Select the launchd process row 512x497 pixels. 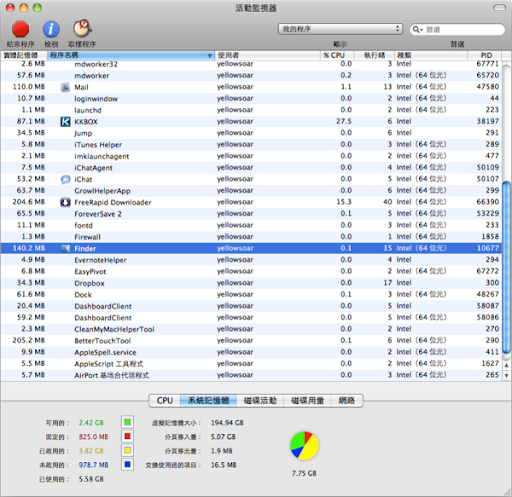(x=251, y=110)
